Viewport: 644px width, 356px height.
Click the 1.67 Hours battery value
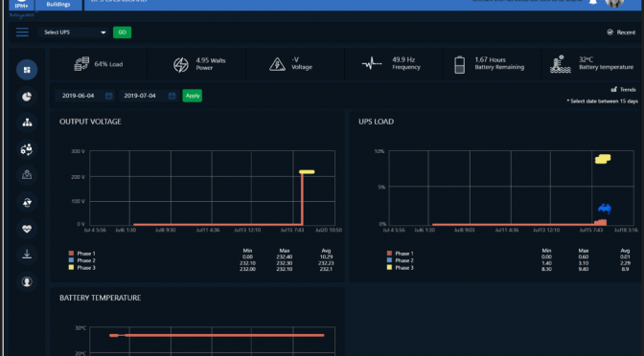pyautogui.click(x=490, y=60)
